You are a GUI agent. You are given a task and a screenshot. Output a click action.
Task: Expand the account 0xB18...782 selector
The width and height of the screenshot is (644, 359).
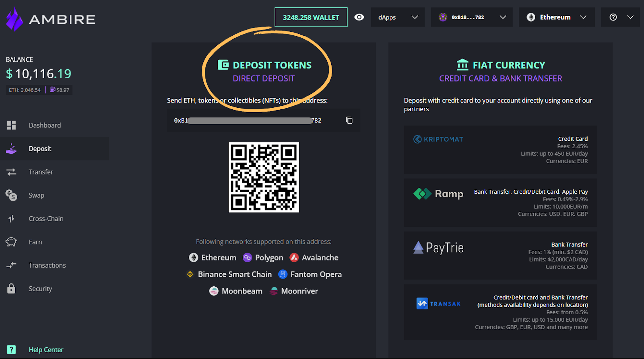coord(472,17)
